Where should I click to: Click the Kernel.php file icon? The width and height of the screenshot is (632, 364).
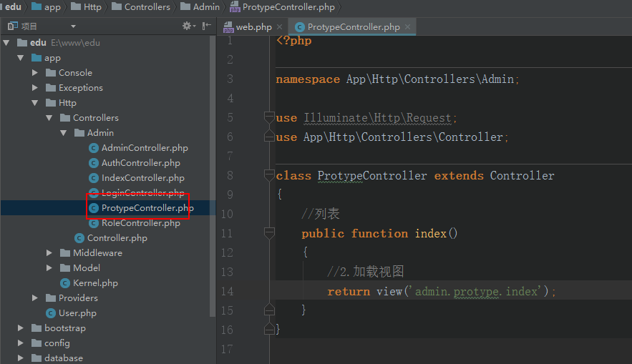64,283
